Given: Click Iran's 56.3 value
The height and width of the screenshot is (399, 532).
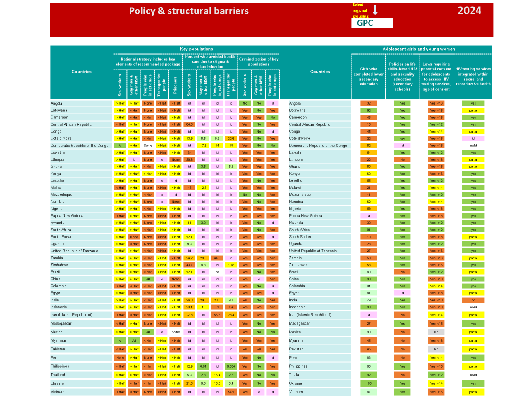Looking at the screenshot, I should click(x=217, y=315).
